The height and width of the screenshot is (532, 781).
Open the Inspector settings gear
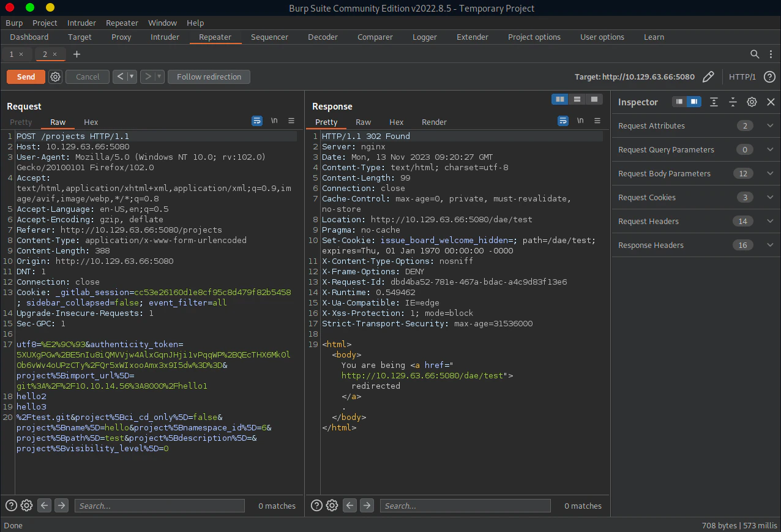(x=752, y=102)
